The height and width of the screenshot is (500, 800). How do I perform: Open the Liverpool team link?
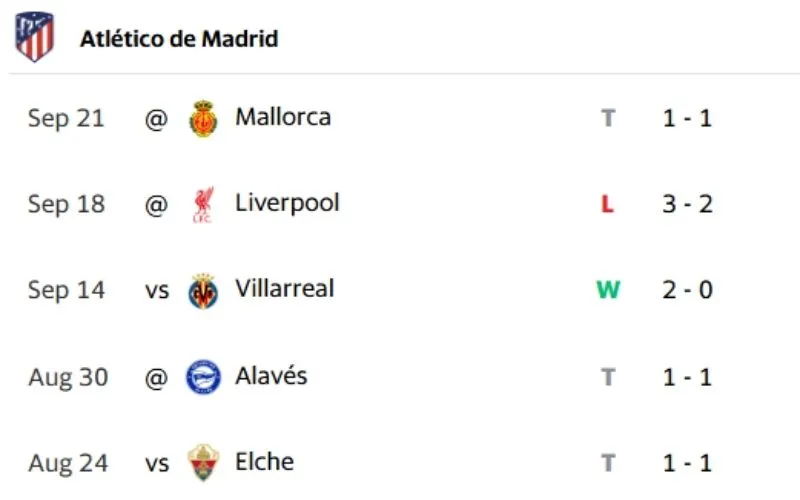287,203
